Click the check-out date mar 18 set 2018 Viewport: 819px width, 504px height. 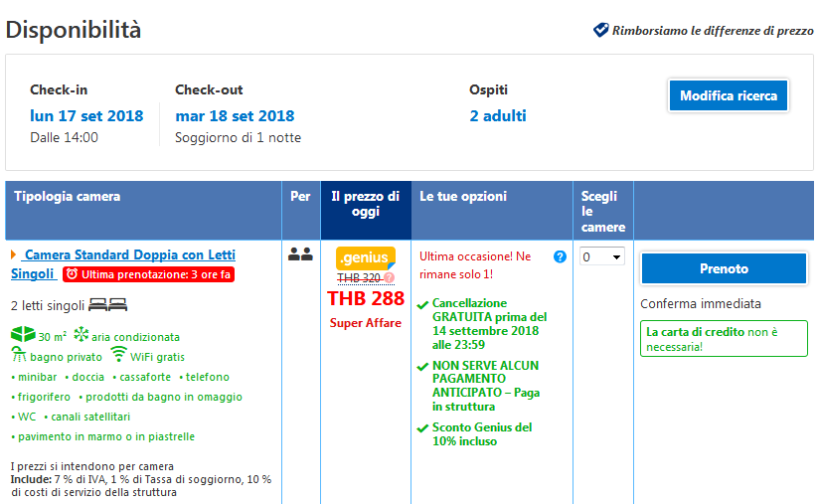coord(235,116)
